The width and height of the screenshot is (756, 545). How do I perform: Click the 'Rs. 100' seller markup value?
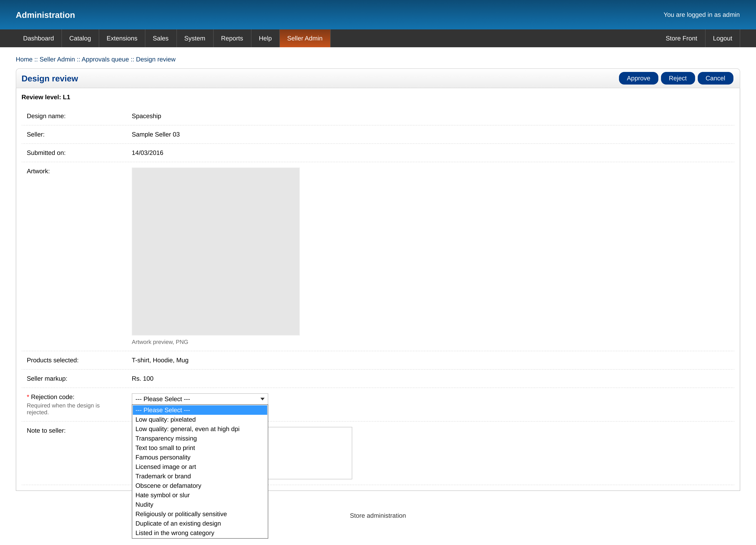142,379
